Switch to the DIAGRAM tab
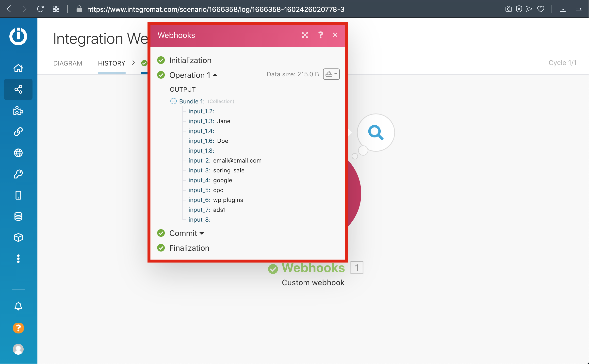589x364 pixels. pyautogui.click(x=67, y=63)
